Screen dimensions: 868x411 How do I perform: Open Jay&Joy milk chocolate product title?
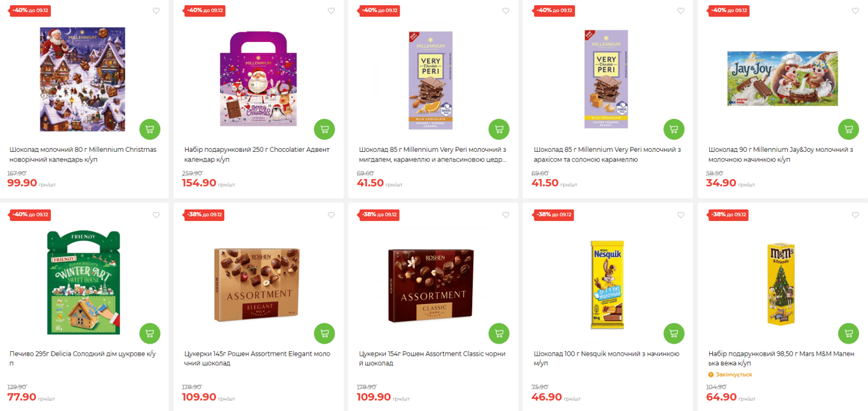click(x=781, y=154)
